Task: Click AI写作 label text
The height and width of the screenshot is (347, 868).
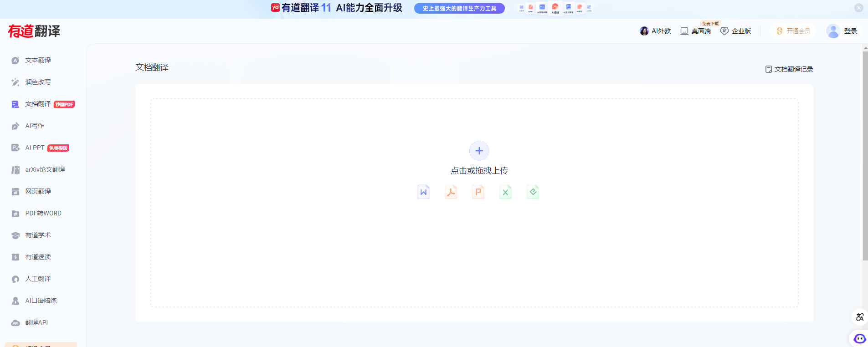Action: point(35,126)
